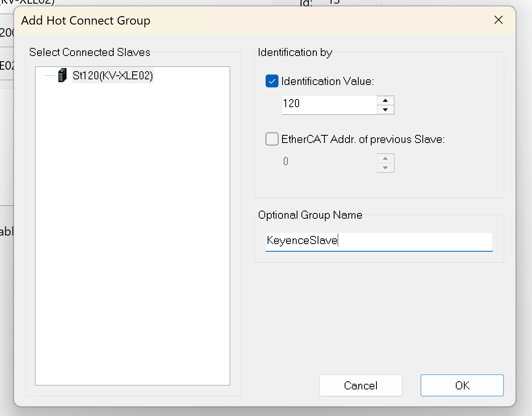Decrease Identification Value using down arrow
Screen dimensions: 532x416
tap(385, 110)
